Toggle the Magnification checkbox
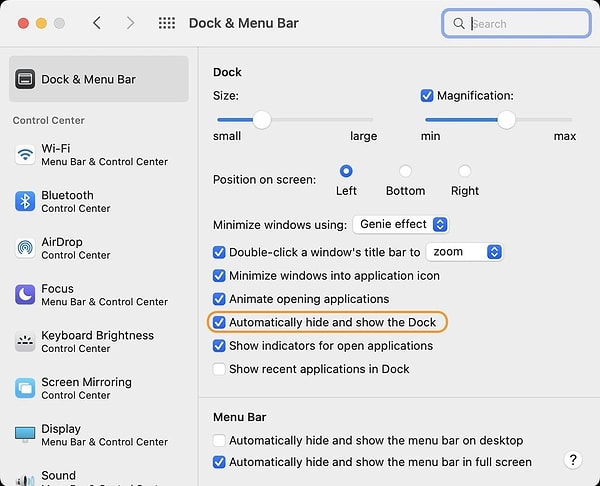This screenshot has height=486, width=600. tap(427, 95)
